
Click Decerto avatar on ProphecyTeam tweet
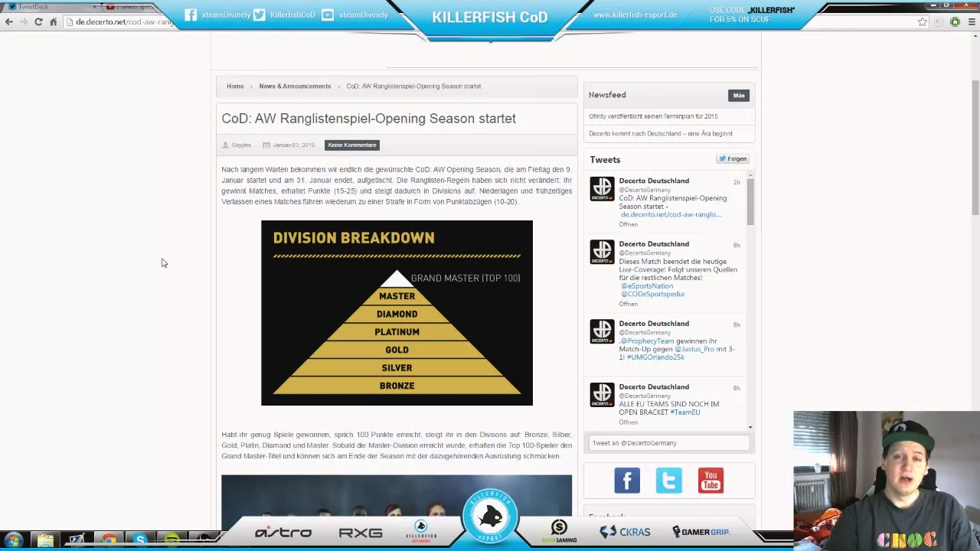point(602,332)
